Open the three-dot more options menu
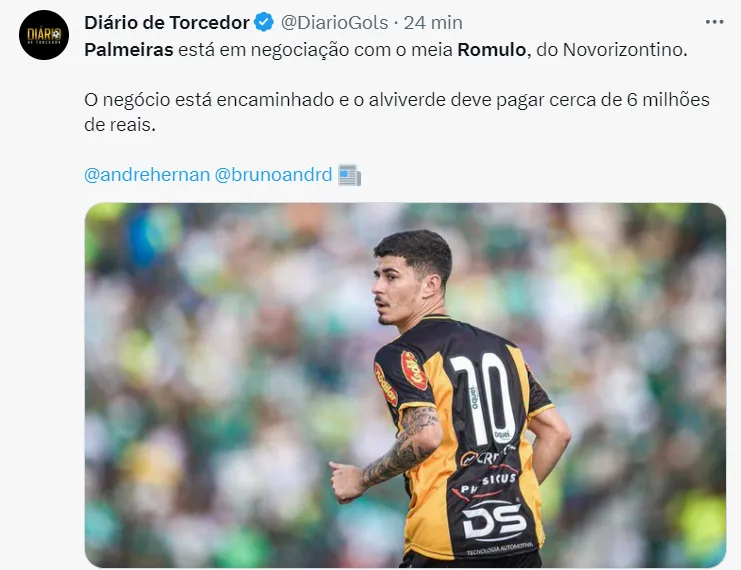 [x=714, y=22]
